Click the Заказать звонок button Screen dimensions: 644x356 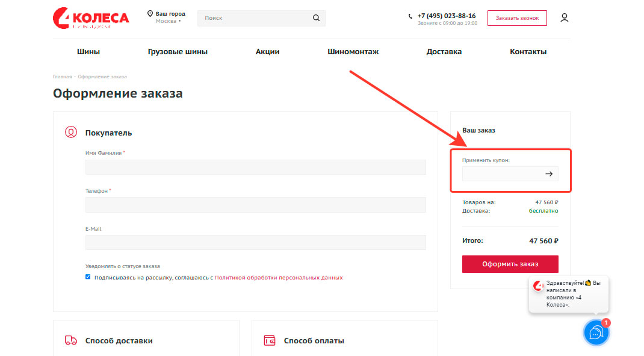(517, 18)
